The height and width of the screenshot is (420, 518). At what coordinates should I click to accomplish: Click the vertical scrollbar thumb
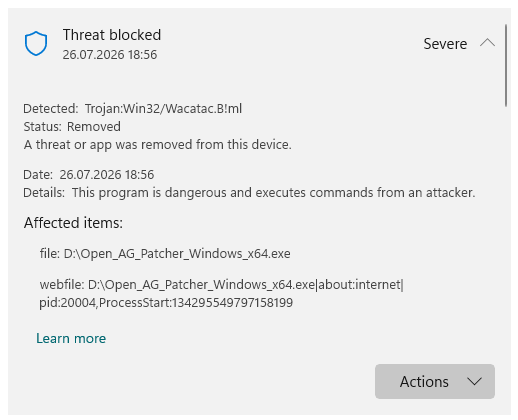pos(506,65)
